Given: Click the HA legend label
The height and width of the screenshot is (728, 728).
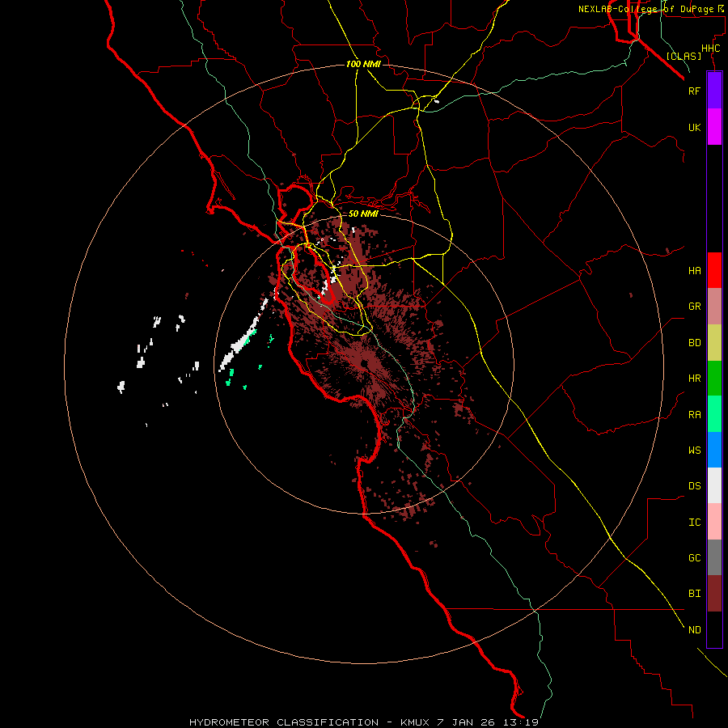Looking at the screenshot, I should tap(694, 271).
